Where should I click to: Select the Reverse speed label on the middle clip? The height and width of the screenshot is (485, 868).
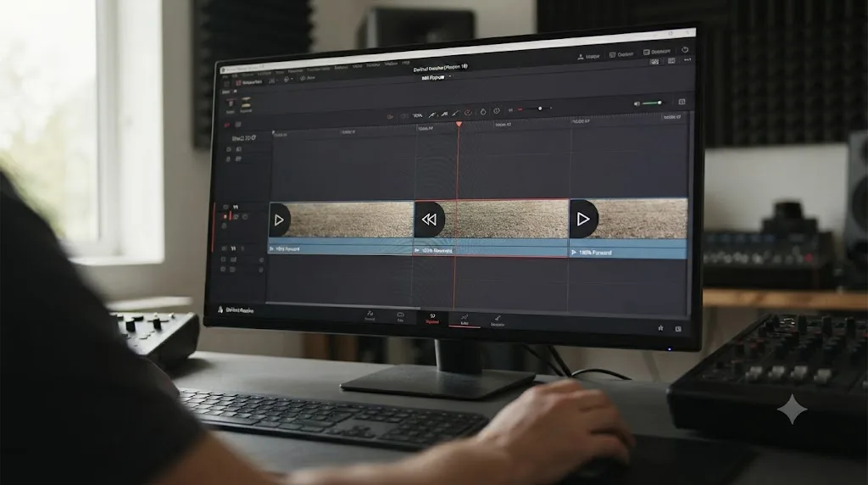pyautogui.click(x=437, y=251)
